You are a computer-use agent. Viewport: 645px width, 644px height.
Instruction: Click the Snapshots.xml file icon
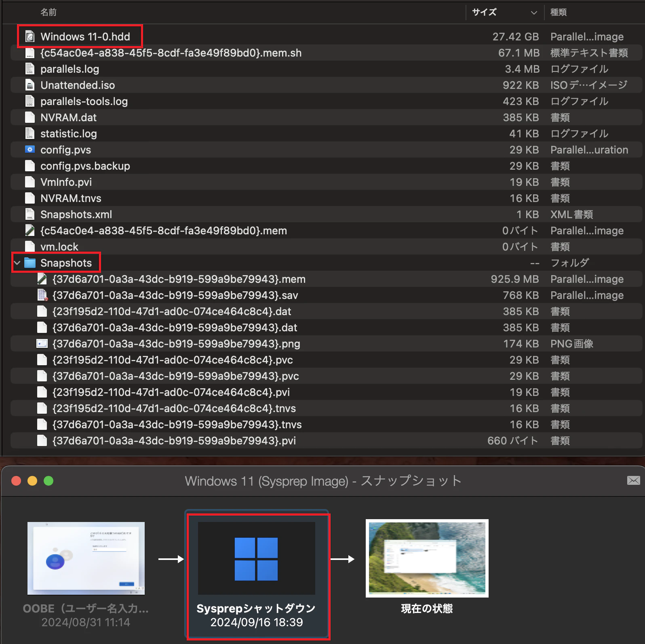30,215
